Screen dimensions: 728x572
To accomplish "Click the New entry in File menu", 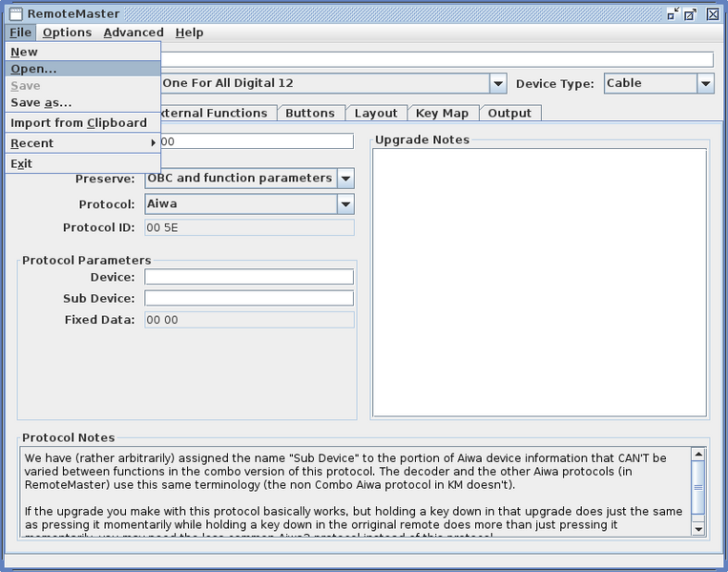I will [x=83, y=52].
